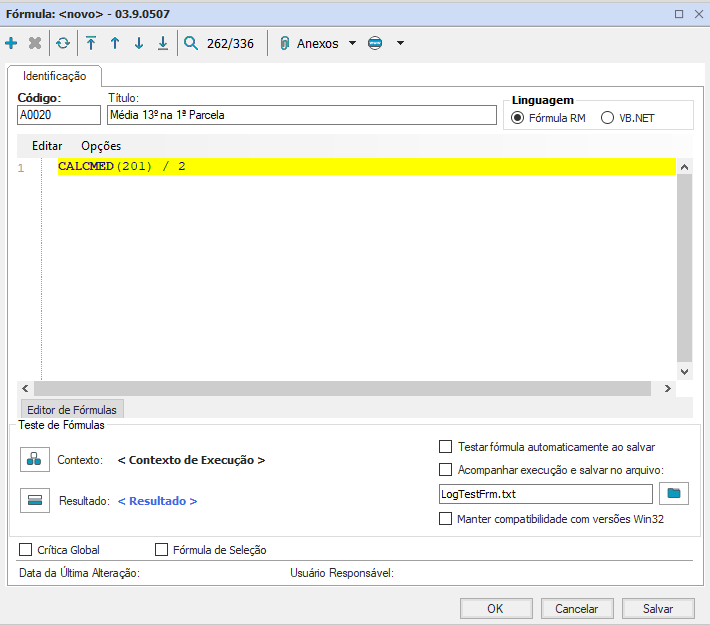Viewport: 710px width, 625px height.
Task: Browse folder for log file
Action: pyautogui.click(x=674, y=493)
